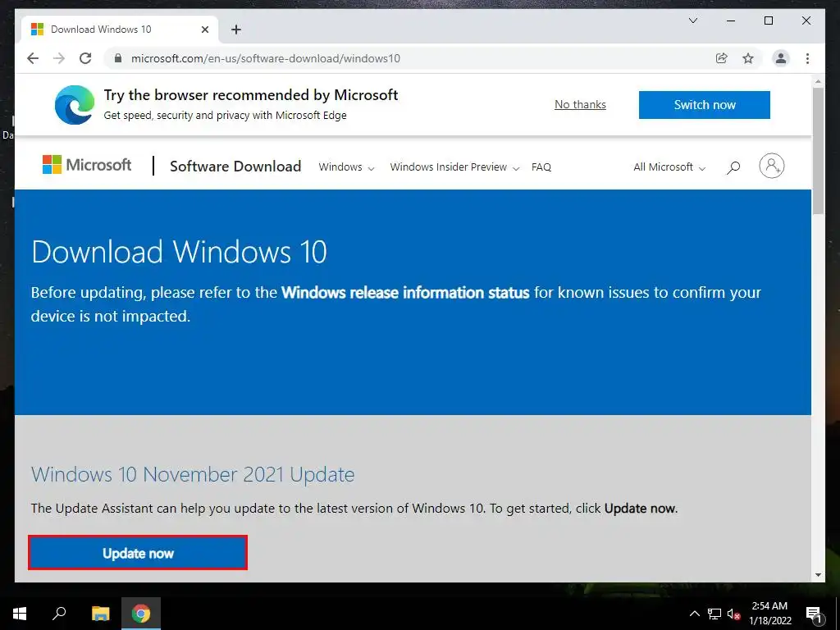Open Chrome tab search chevron
The image size is (840, 630).
point(692,21)
